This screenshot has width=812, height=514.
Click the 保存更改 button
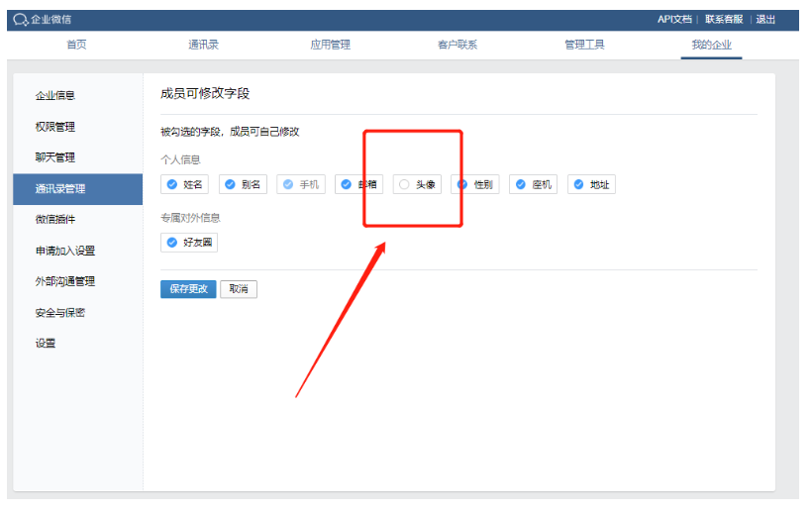click(188, 289)
